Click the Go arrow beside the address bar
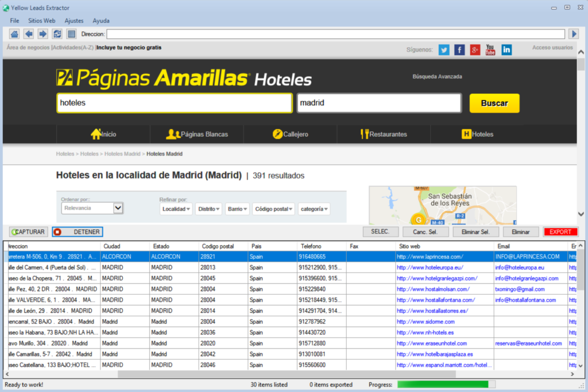Viewport: 588px width, 392px height. [x=574, y=34]
